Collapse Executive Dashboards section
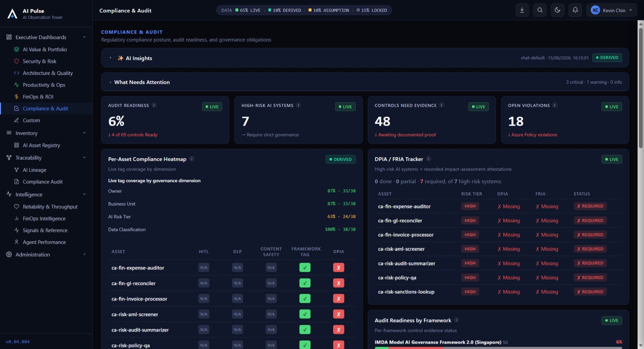Image resolution: width=644 pixels, height=349 pixels. coord(84,37)
